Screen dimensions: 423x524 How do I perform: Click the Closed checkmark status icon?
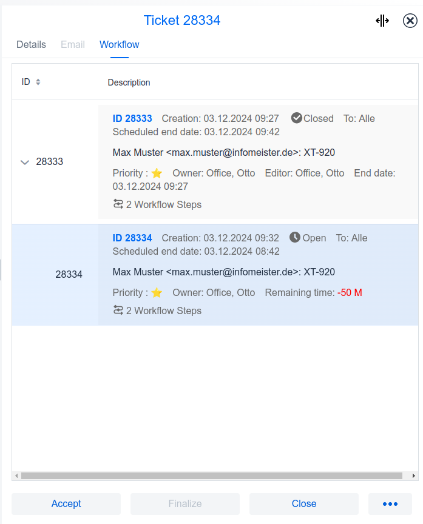coord(296,118)
